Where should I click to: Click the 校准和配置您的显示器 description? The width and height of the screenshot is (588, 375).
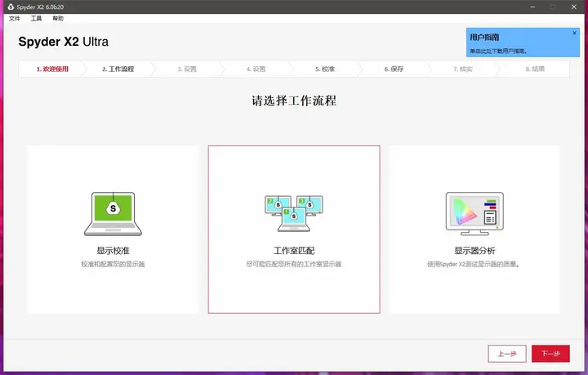point(113,264)
